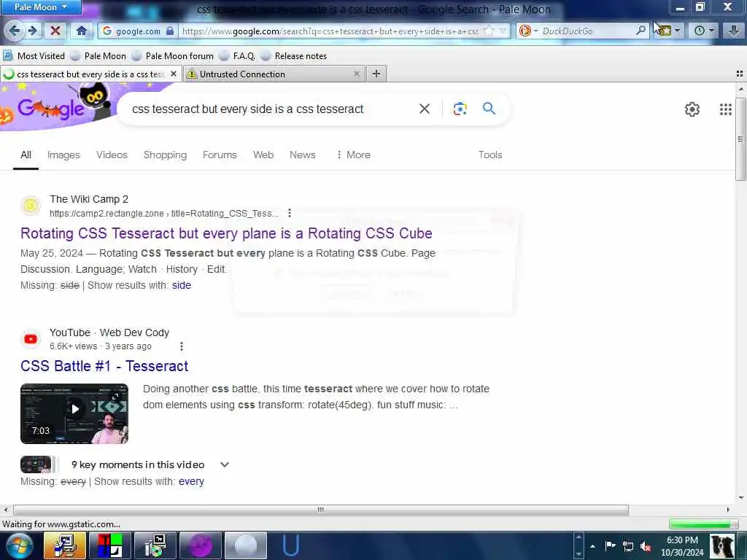Screen dimensions: 747x560
Task: Open Most Visited bookmarks folder
Action: [x=34, y=56]
